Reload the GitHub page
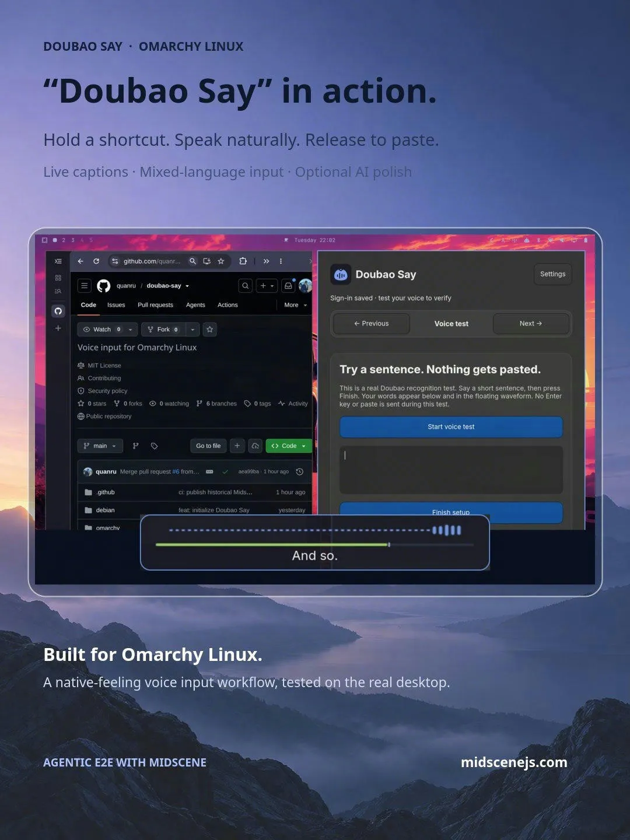The height and width of the screenshot is (840, 630). point(96,261)
